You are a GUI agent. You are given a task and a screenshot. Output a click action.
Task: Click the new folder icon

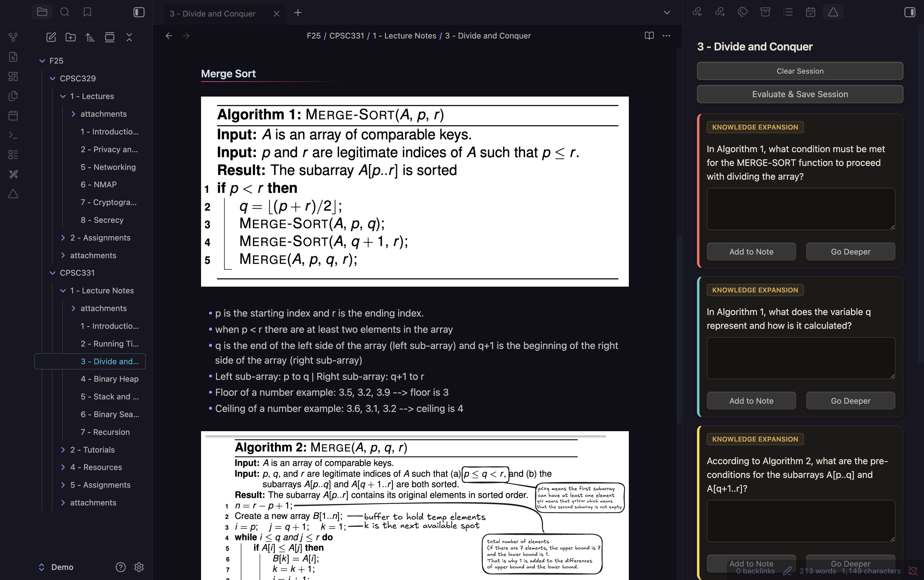click(x=71, y=37)
